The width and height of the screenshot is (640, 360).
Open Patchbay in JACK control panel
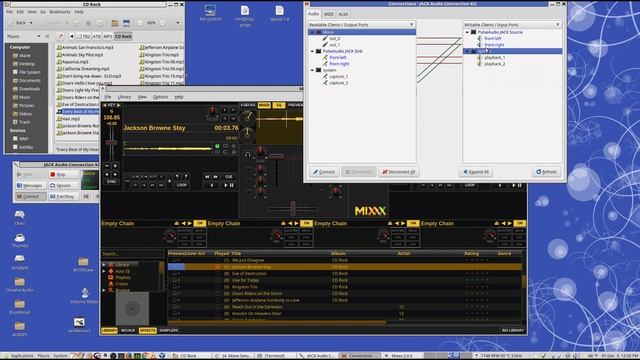63,196
